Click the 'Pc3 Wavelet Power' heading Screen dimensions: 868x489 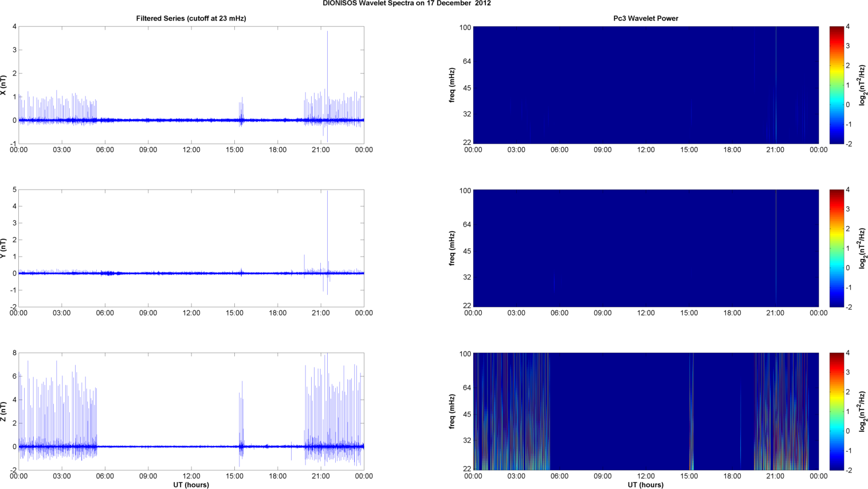[x=646, y=18]
